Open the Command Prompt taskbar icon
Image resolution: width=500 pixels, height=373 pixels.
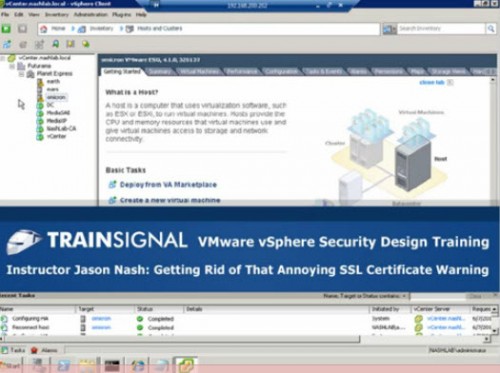112,365
